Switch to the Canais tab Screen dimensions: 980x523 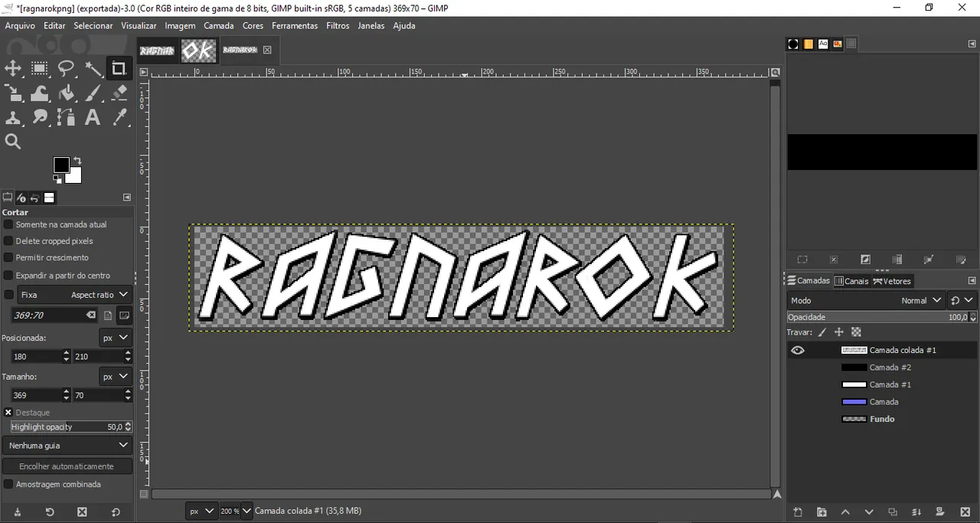click(x=851, y=281)
